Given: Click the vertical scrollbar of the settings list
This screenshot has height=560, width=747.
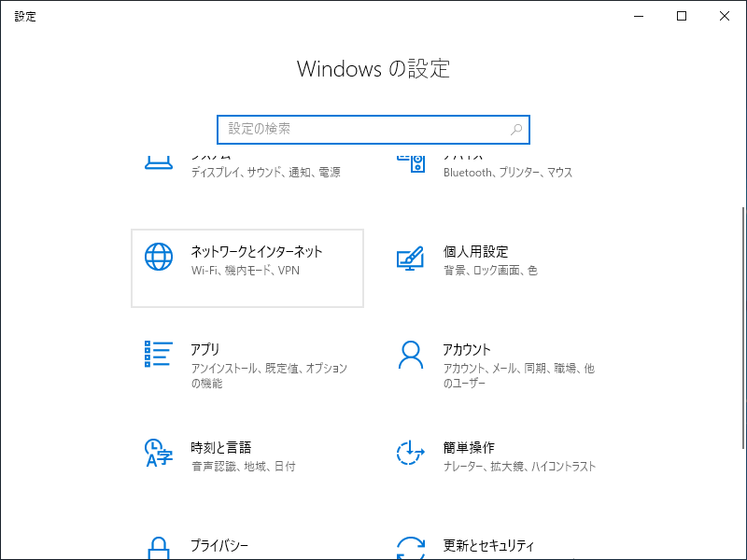Looking at the screenshot, I should pyautogui.click(x=743, y=328).
